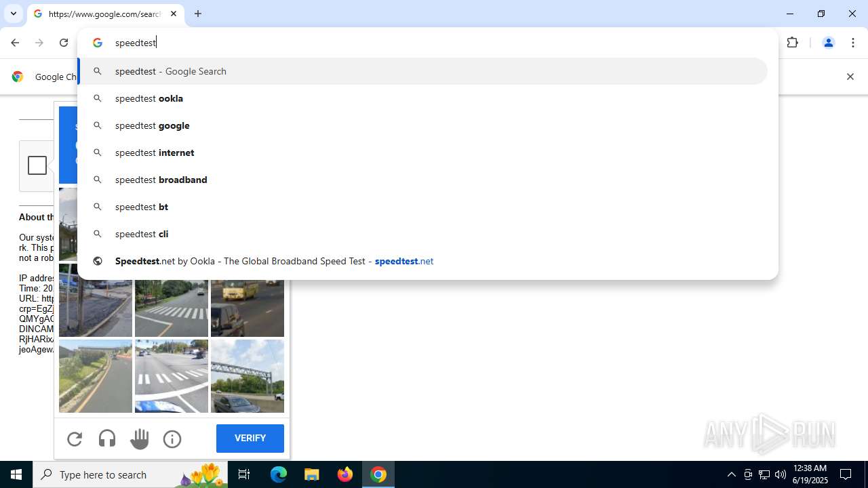
Task: Open the Windows Start menu
Action: 16,474
